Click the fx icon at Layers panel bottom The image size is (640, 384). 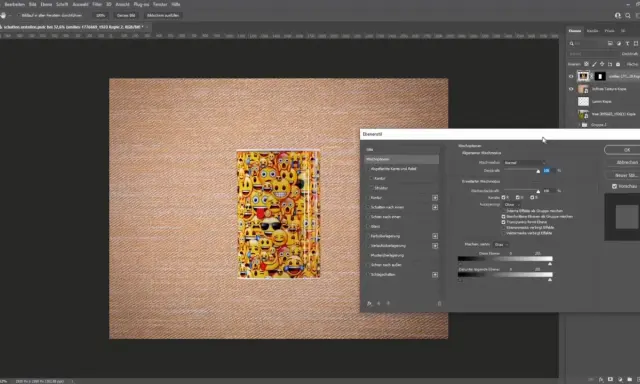point(601,380)
